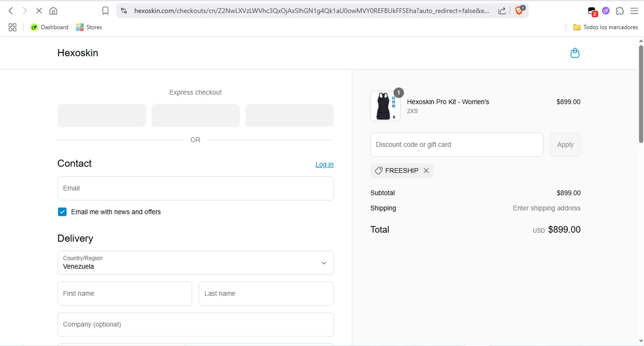This screenshot has width=644, height=346.
Task: Remove the FREESHIP discount code
Action: point(426,171)
